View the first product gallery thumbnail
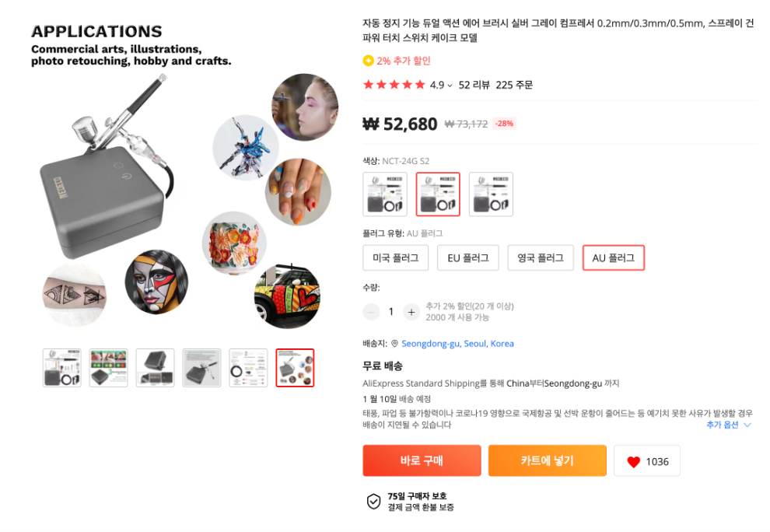Viewport: 770px width, 532px height. tap(62, 368)
